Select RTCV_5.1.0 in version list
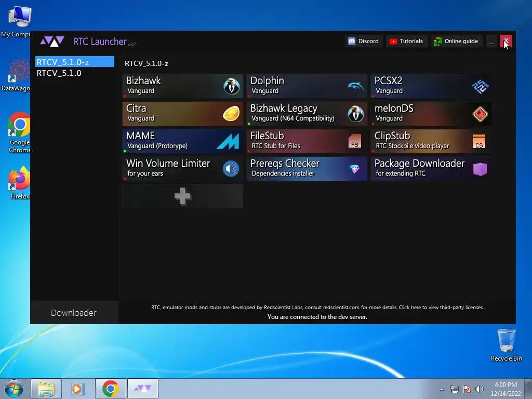The width and height of the screenshot is (532, 399). point(75,73)
